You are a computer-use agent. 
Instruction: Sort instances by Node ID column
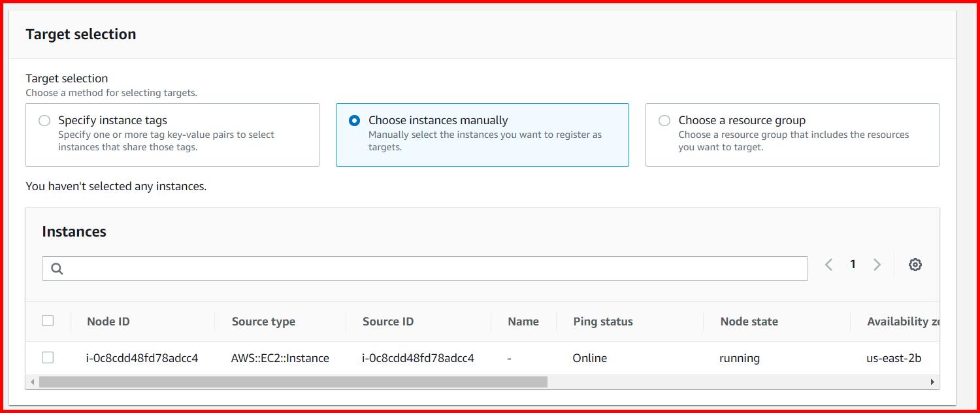pos(108,321)
